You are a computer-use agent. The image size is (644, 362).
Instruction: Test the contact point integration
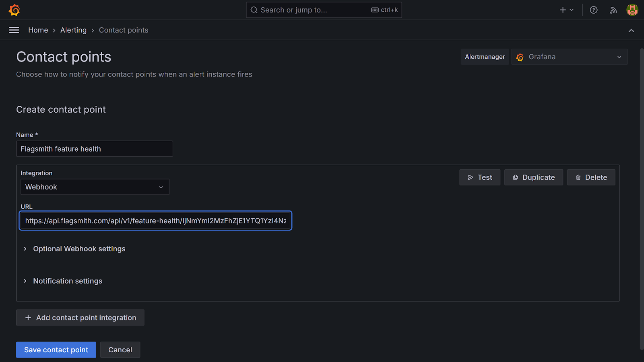coord(480,177)
